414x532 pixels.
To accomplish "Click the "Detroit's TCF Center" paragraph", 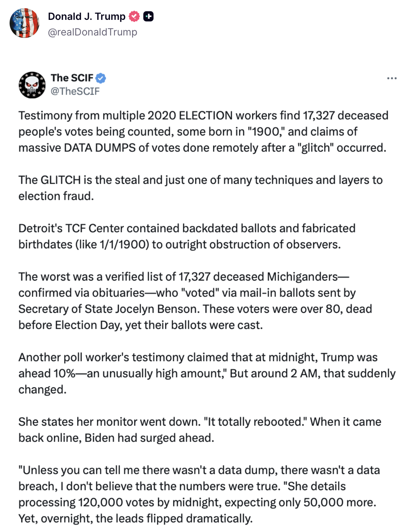I will (x=187, y=236).
